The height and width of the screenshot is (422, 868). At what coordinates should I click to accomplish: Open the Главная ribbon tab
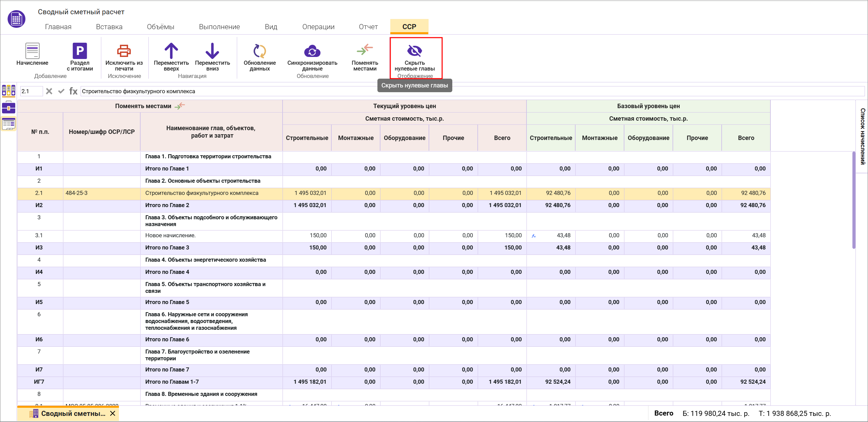pos(58,27)
